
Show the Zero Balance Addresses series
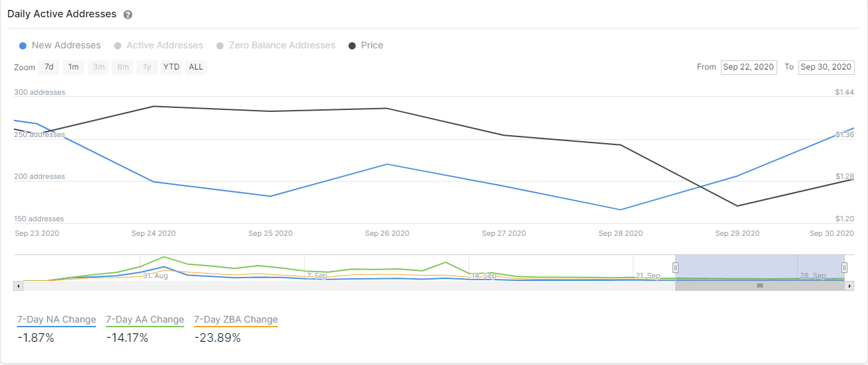click(282, 46)
